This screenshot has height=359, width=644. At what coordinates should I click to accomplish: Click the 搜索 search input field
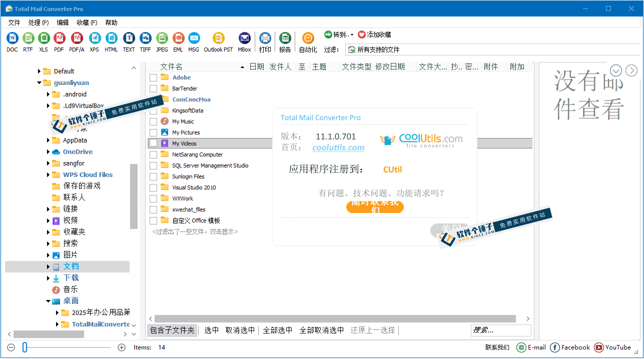pyautogui.click(x=501, y=330)
